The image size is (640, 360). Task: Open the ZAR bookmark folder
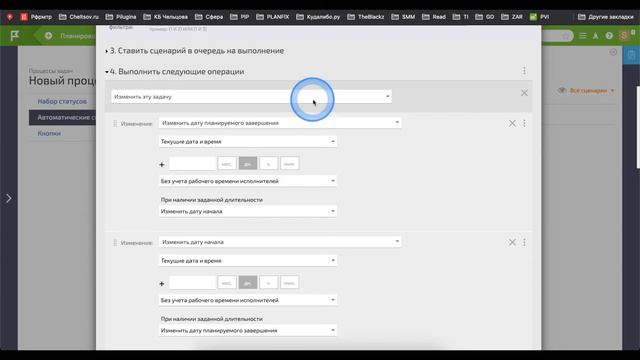coord(512,17)
